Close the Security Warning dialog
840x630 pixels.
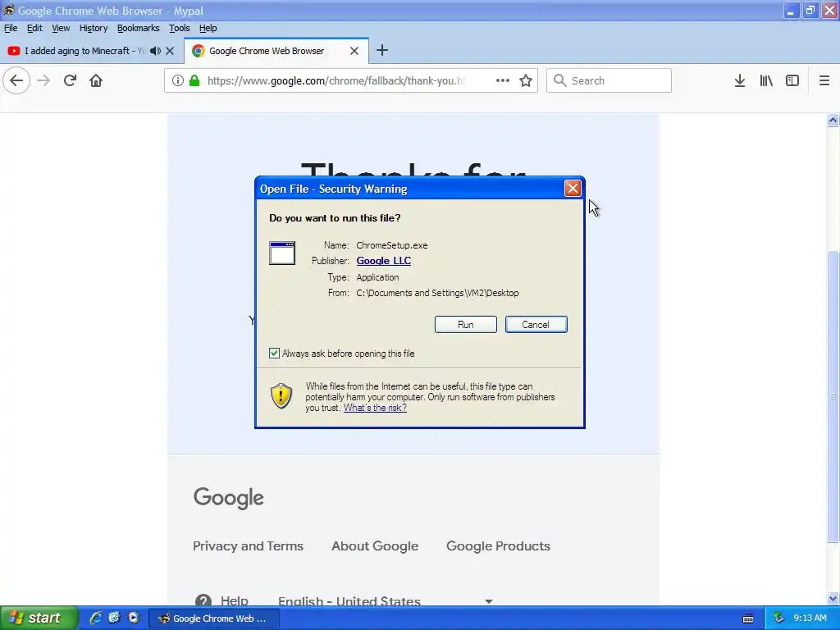point(573,189)
